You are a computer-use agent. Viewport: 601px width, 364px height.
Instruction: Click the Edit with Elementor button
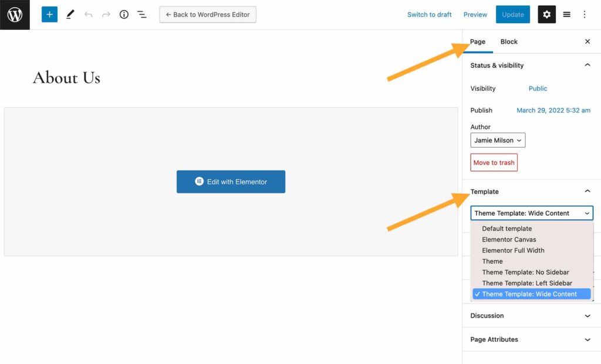point(231,182)
